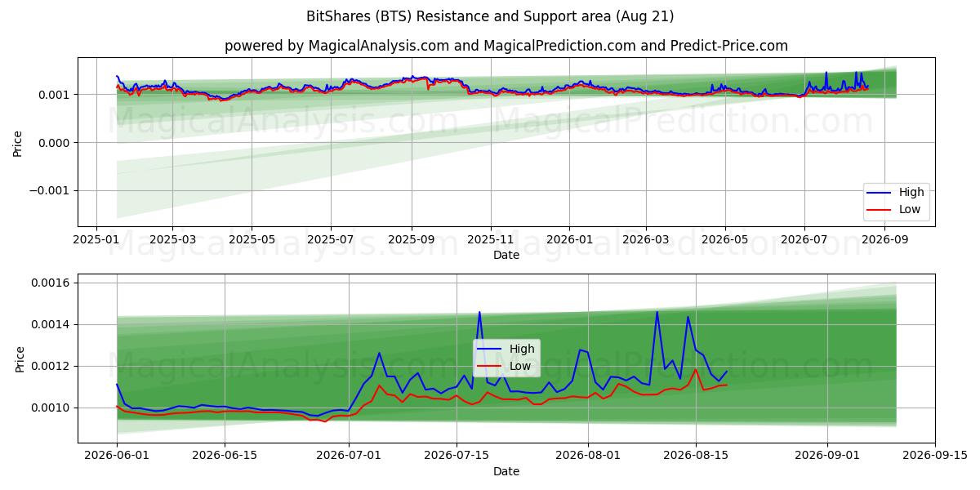The height and width of the screenshot is (490, 980).
Task: Click the top chart x-axis label '2026-09'
Action: coord(884,239)
